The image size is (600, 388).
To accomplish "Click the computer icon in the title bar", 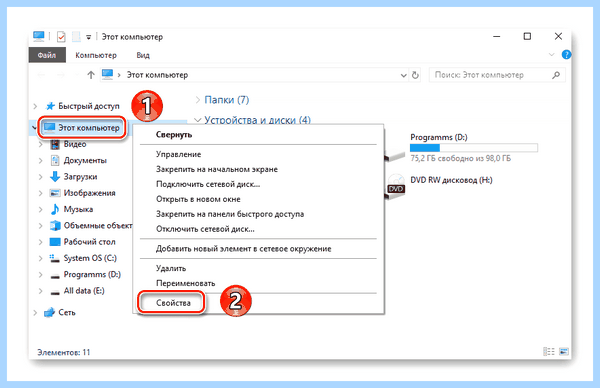I will click(x=39, y=36).
